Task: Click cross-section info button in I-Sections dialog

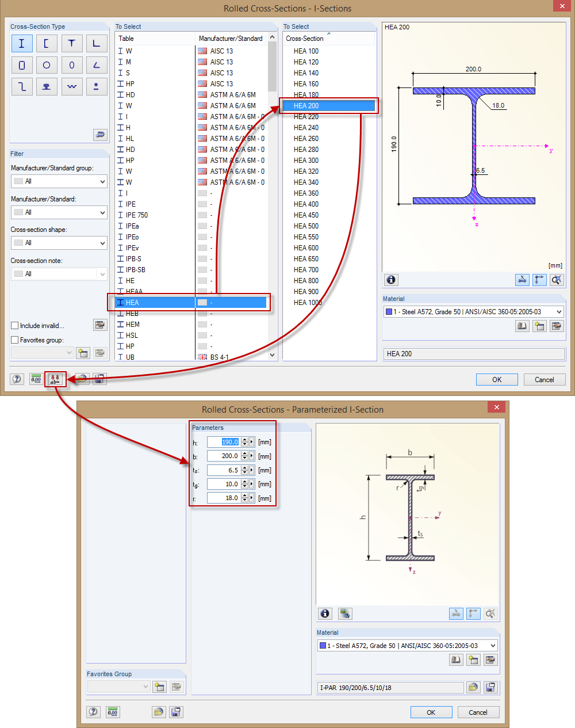Action: (391, 280)
